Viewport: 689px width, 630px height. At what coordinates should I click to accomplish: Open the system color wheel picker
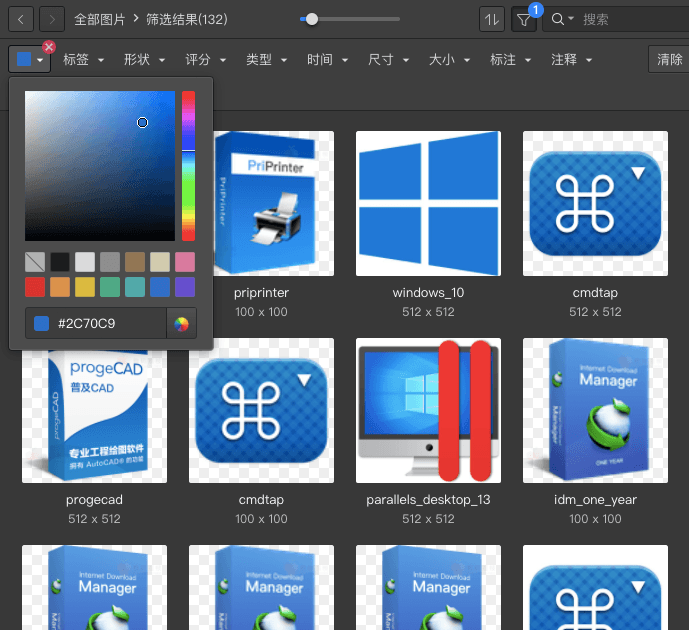pos(181,323)
